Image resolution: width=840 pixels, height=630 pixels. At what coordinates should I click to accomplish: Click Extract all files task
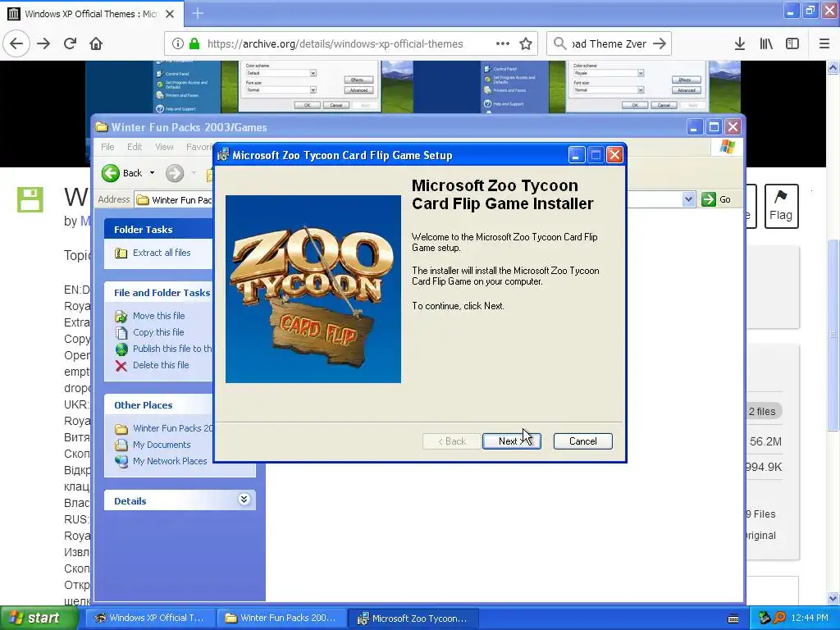pyautogui.click(x=162, y=253)
